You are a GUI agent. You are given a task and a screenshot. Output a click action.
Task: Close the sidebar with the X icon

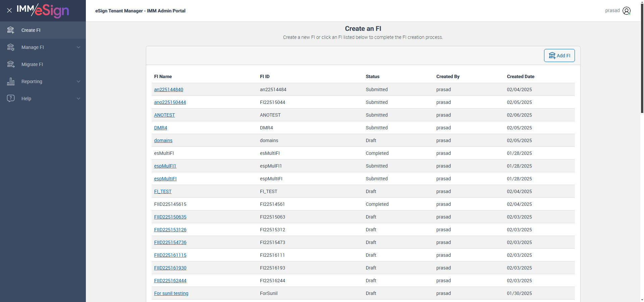pyautogui.click(x=9, y=10)
